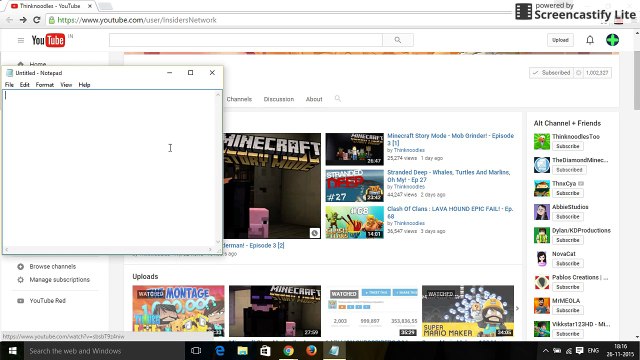Open ThnxCya channel avatar
640x360 pixels.
(542, 189)
